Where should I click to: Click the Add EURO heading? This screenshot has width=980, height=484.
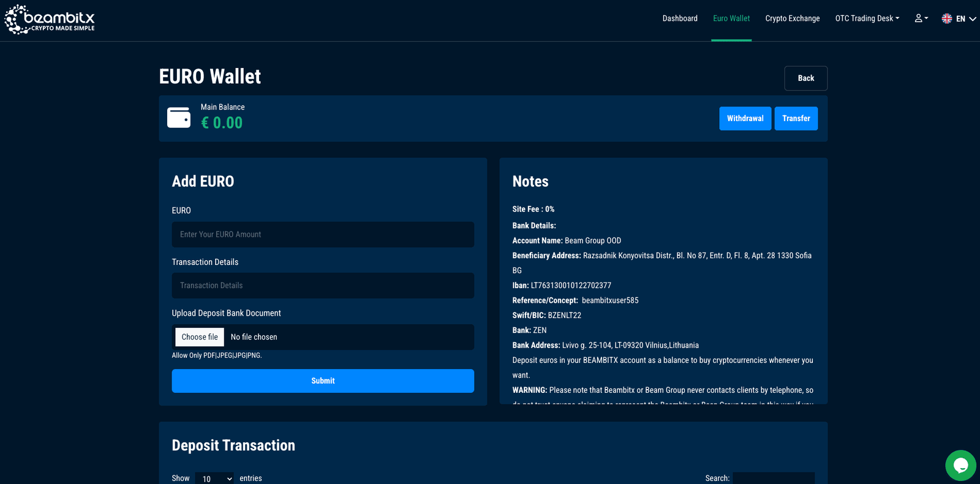click(203, 181)
